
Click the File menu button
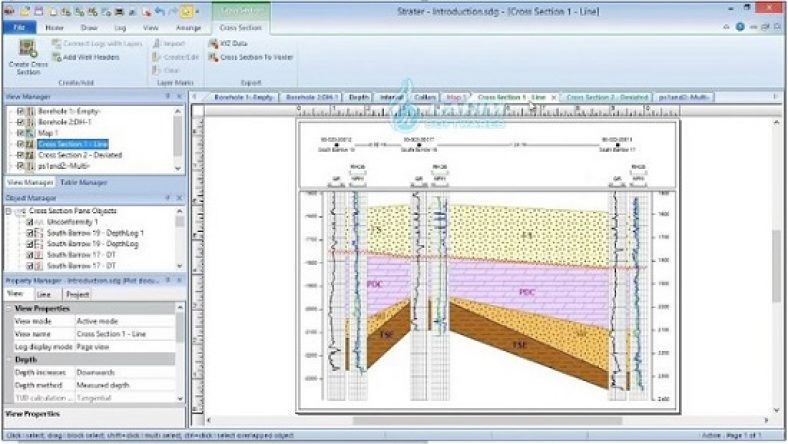pos(19,28)
